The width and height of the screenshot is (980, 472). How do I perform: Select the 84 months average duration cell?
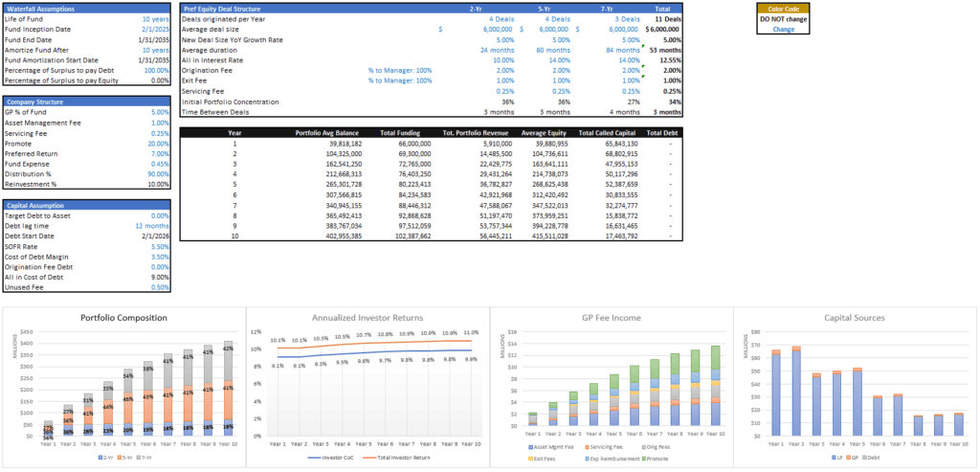pos(623,50)
